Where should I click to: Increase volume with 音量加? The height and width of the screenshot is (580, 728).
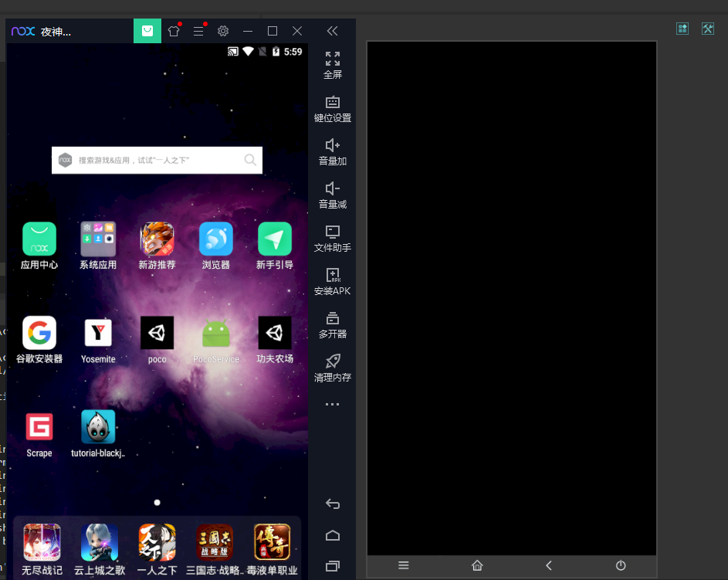[x=333, y=151]
